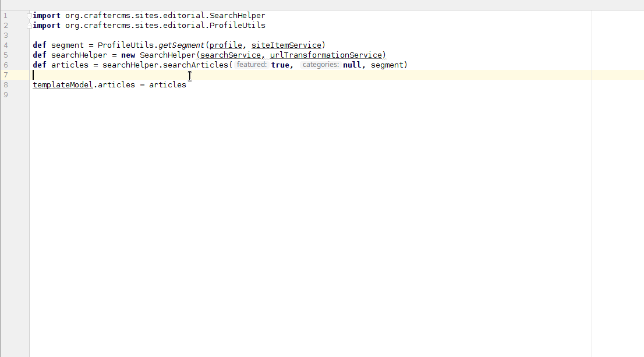Click the underlined 'siteItemService' argument

click(286, 45)
